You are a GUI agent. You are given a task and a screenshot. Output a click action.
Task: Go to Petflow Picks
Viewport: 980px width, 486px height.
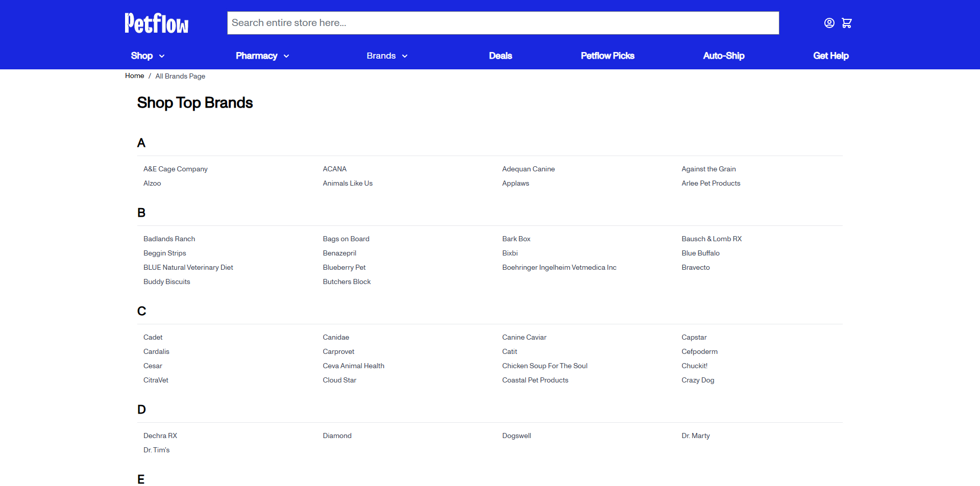pyautogui.click(x=607, y=56)
